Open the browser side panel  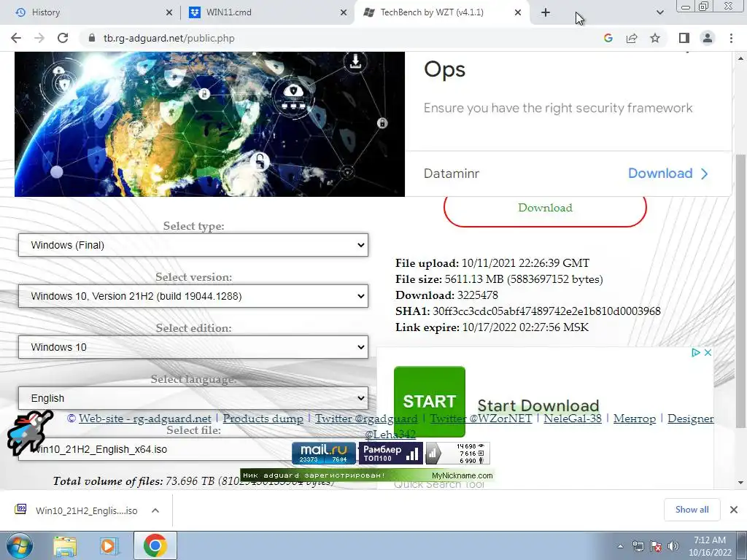[684, 38]
